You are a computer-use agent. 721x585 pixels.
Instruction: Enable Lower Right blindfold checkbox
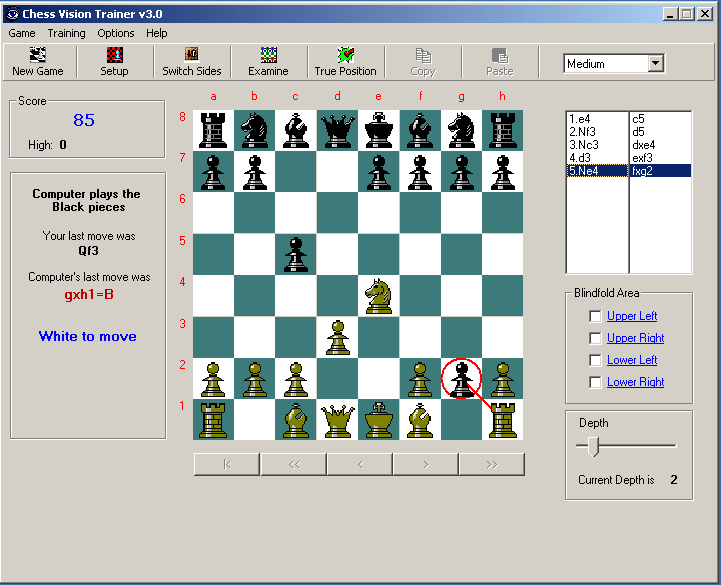click(595, 382)
